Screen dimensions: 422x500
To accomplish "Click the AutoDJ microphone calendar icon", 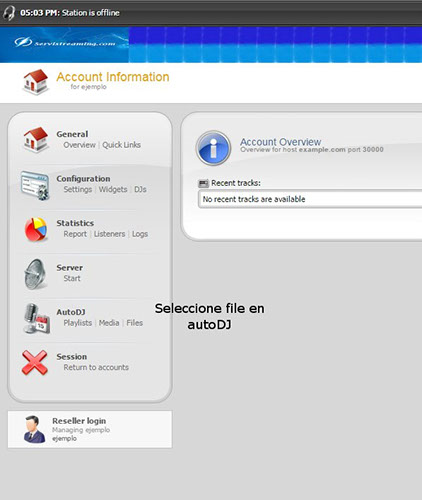I will (x=36, y=318).
